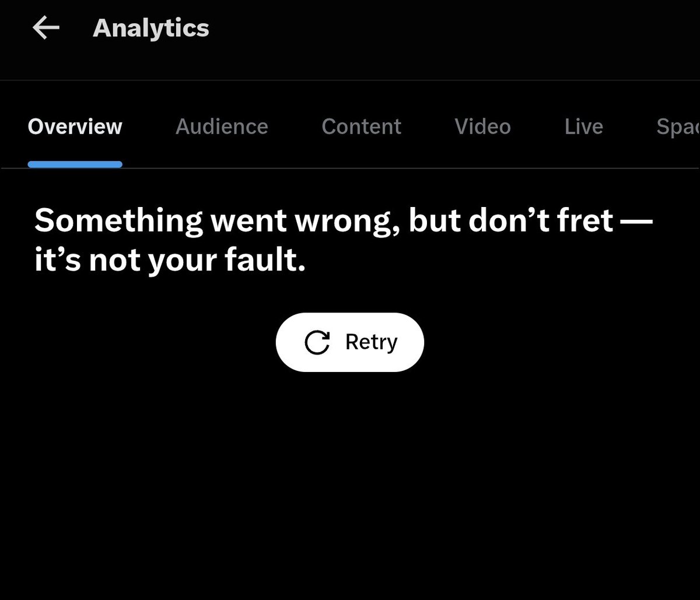The width and height of the screenshot is (700, 600).
Task: Select the partially visible Spaces tab
Action: [678, 127]
